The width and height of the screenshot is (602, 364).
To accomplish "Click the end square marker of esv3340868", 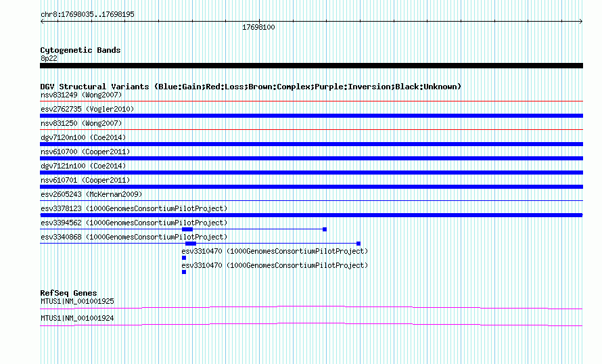I will point(358,244).
